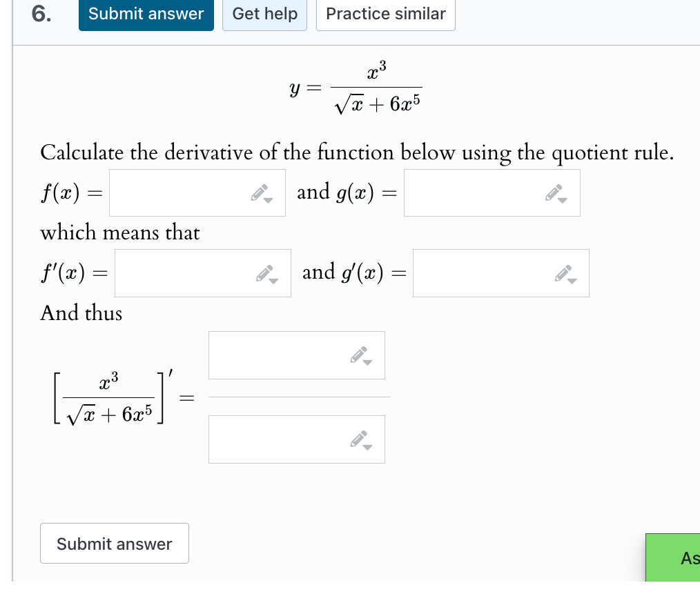The image size is (700, 596).
Task: Open the dropdown under the numerator answer box
Action: click(368, 362)
